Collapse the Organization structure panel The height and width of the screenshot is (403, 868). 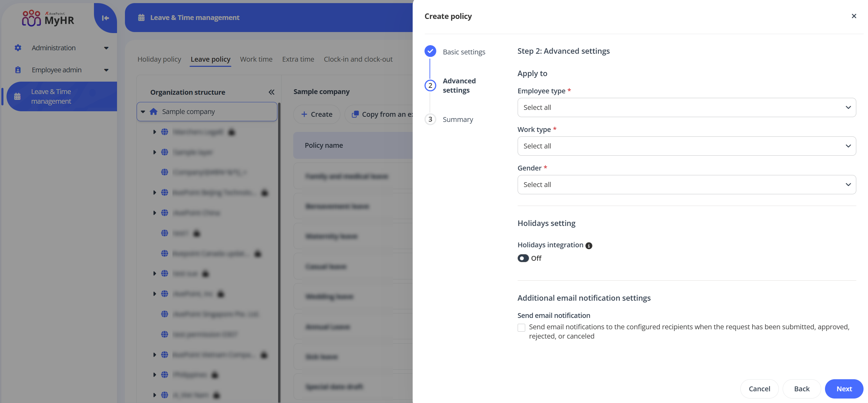271,92
